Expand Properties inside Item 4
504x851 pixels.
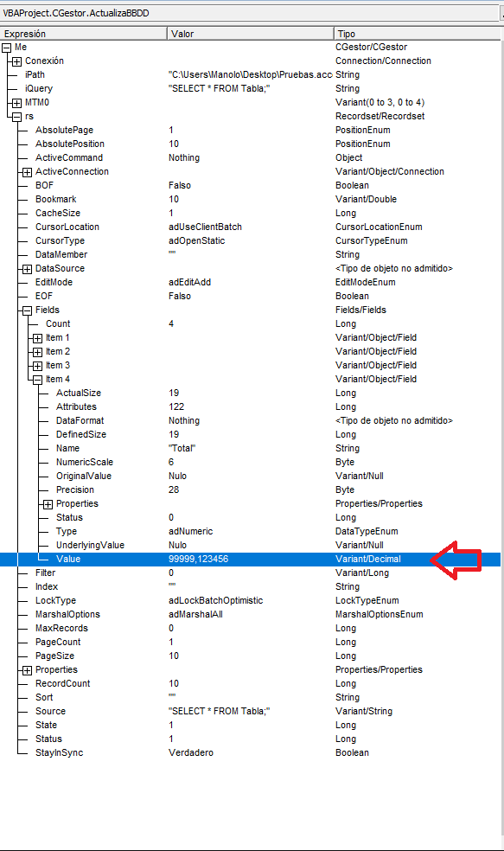tap(48, 504)
